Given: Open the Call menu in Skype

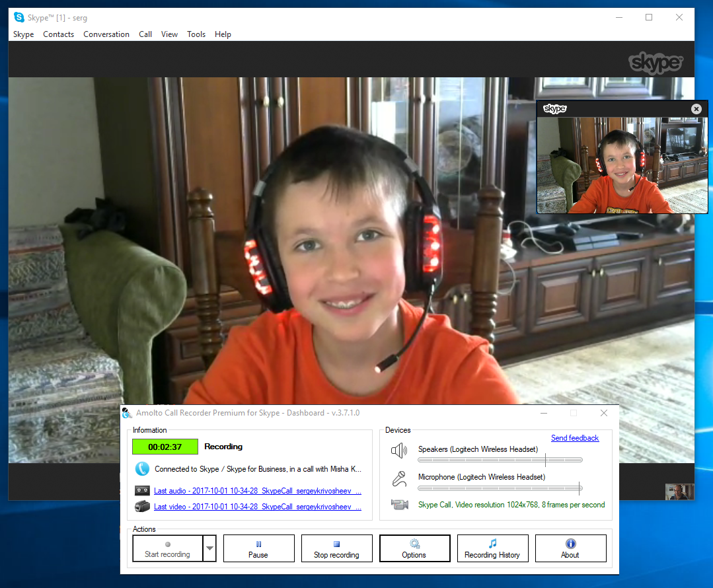Looking at the screenshot, I should point(145,34).
